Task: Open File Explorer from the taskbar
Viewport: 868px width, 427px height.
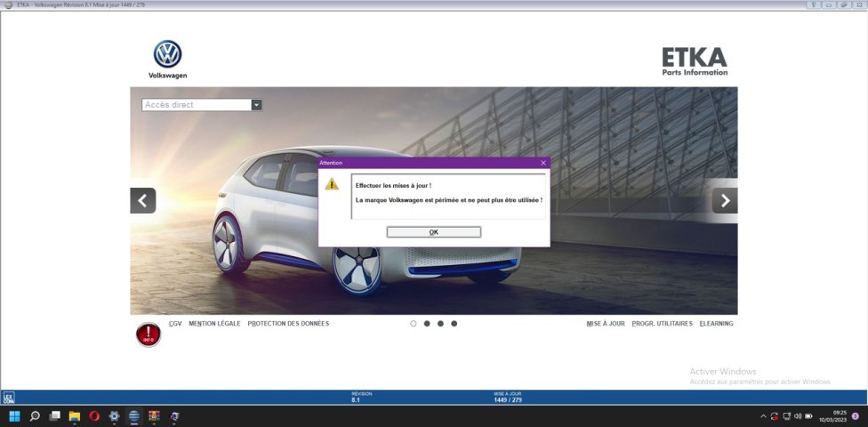Action: (74, 416)
